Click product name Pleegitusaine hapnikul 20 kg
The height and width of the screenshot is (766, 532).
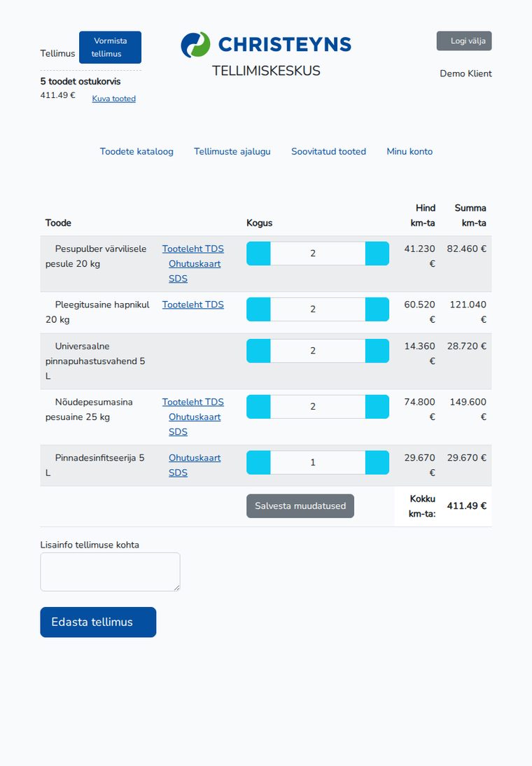97,312
